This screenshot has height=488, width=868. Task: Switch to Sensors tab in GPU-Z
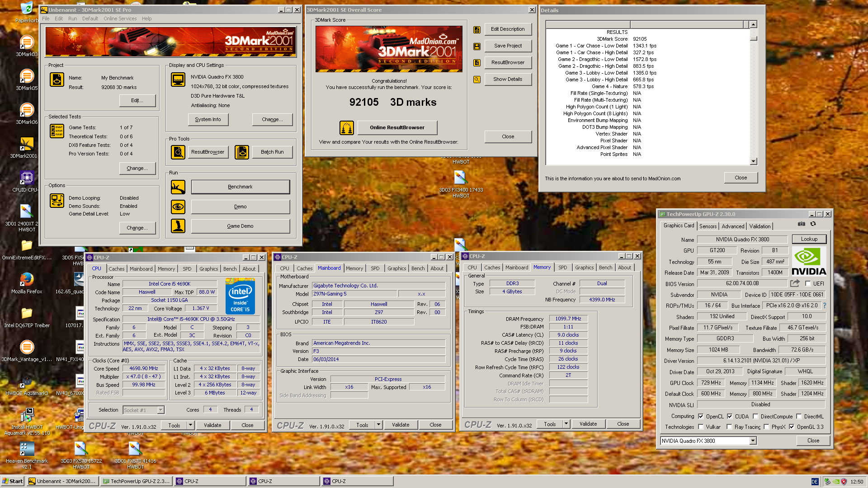pos(708,226)
